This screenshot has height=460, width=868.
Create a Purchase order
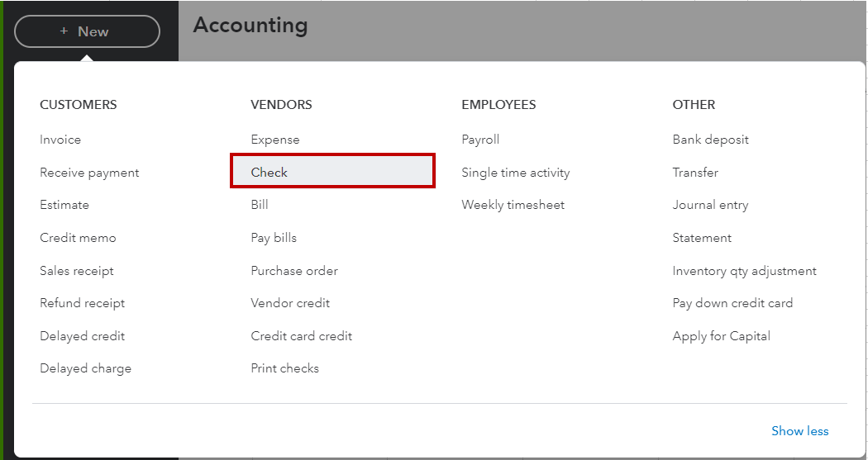coord(294,271)
